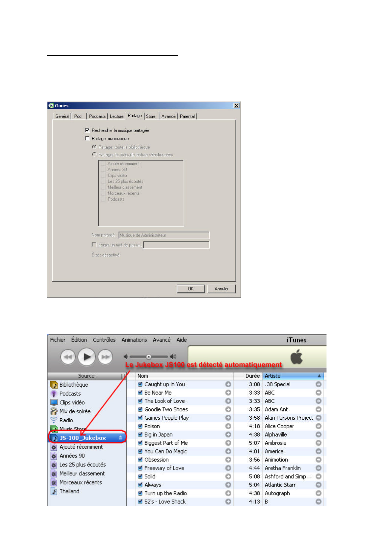
Task: Toggle Rechercher la musique partagée checkbox
Action: pyautogui.click(x=87, y=130)
